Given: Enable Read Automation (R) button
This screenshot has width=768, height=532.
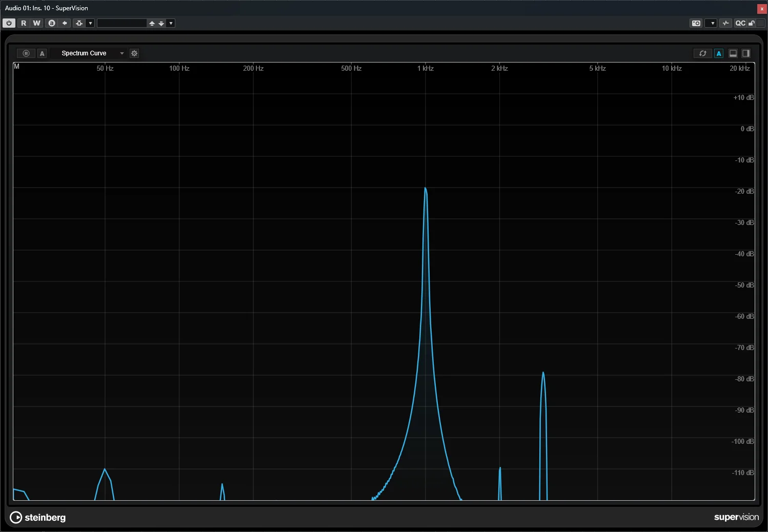Looking at the screenshot, I should [24, 23].
